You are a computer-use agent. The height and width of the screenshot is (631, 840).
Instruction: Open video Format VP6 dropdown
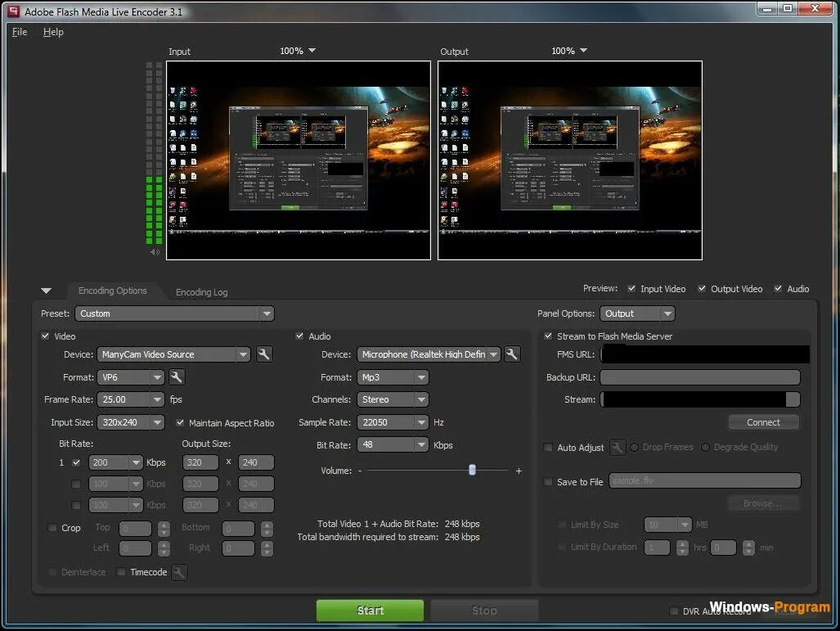pyautogui.click(x=131, y=377)
